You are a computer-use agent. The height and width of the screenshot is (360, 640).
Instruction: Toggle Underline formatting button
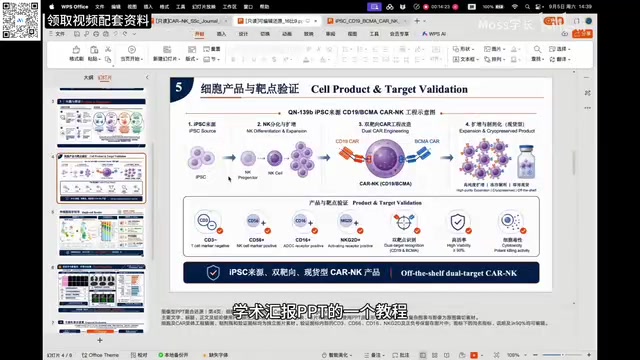point(253,60)
